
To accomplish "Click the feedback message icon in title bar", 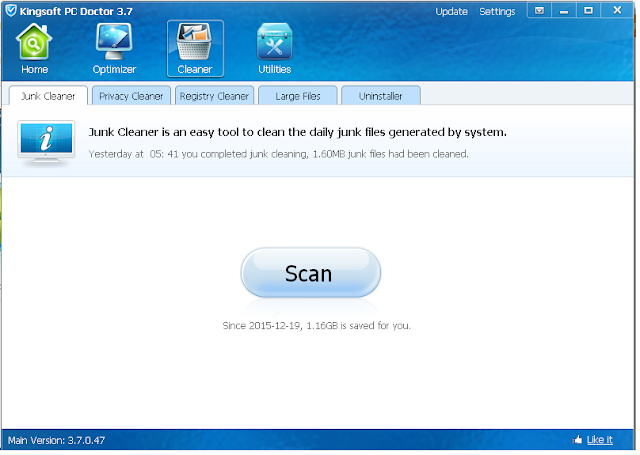I will click(x=540, y=11).
